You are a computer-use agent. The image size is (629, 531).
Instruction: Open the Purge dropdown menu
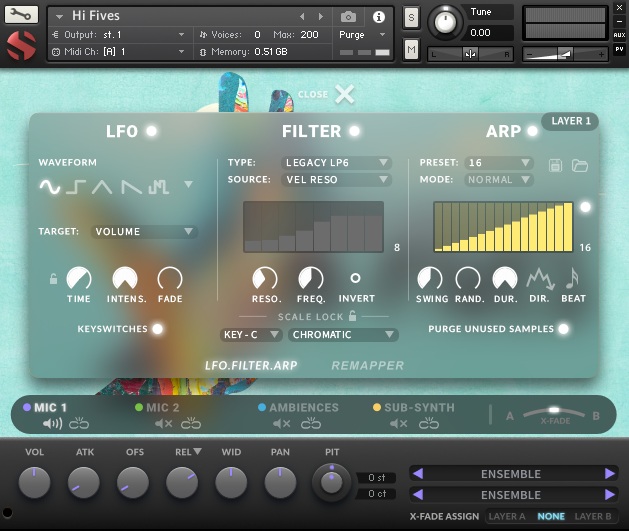[x=362, y=35]
